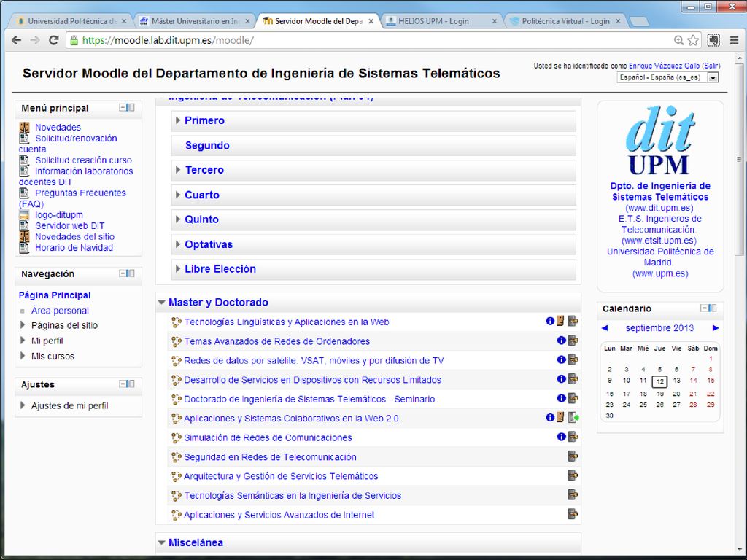Click info icon for Doctorado Seminario course

[561, 398]
